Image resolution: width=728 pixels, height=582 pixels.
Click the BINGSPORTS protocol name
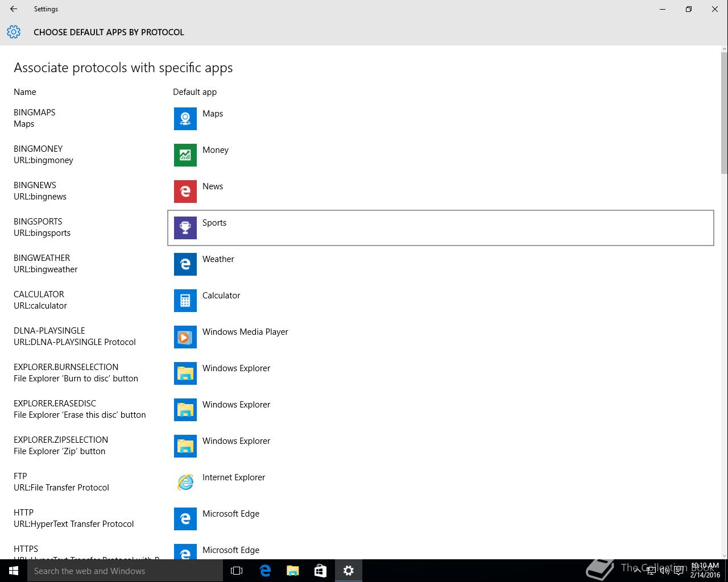pos(38,222)
